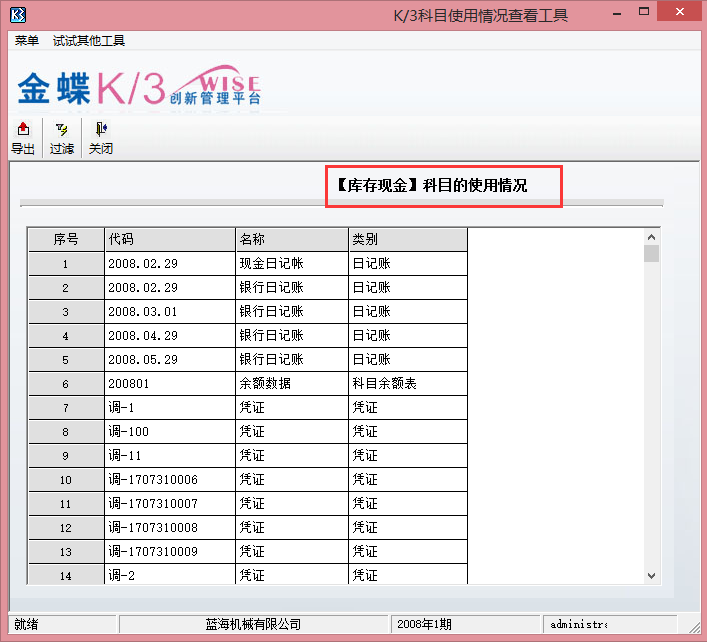Click the 代码 column header

[168, 240]
